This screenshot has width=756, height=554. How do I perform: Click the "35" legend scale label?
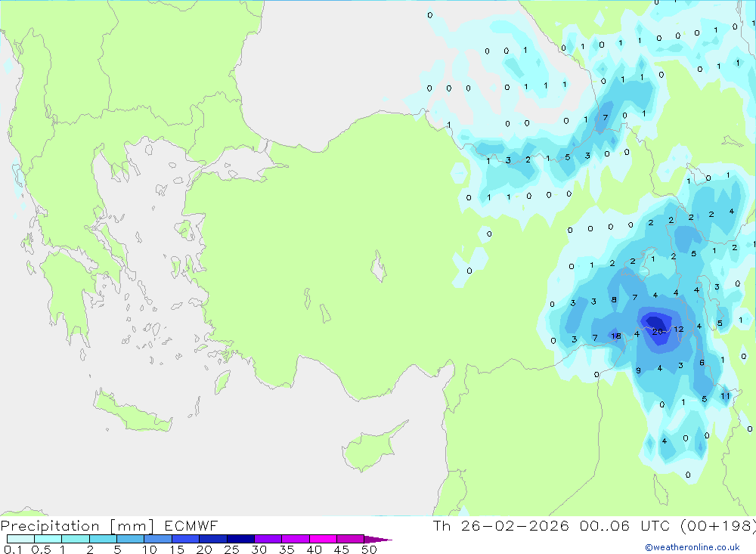coord(287,549)
